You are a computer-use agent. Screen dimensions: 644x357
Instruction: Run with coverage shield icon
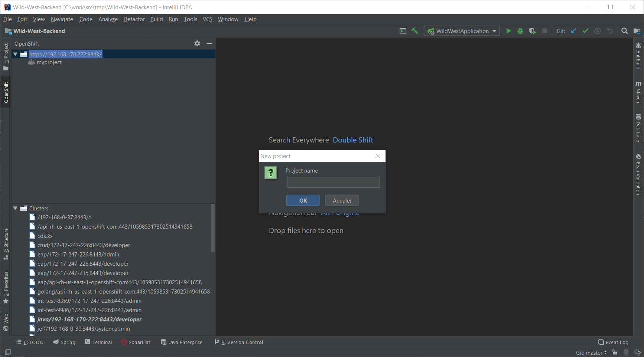click(532, 31)
